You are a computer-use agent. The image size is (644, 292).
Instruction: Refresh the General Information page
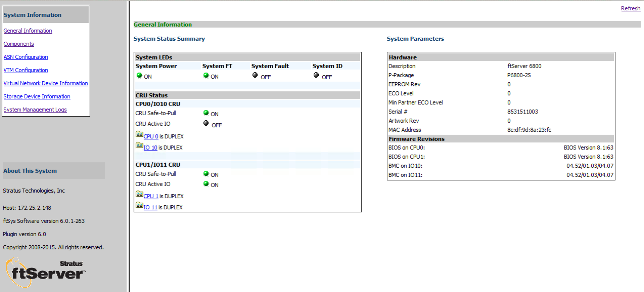pyautogui.click(x=631, y=8)
